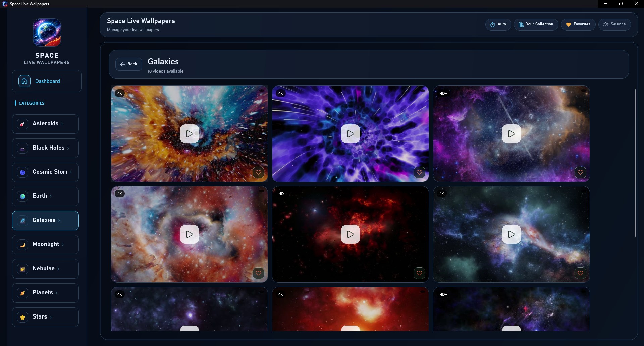Viewport: 644px width, 346px height.
Task: Expand the Cosmic Storm chevron arrow
Action: (x=70, y=172)
